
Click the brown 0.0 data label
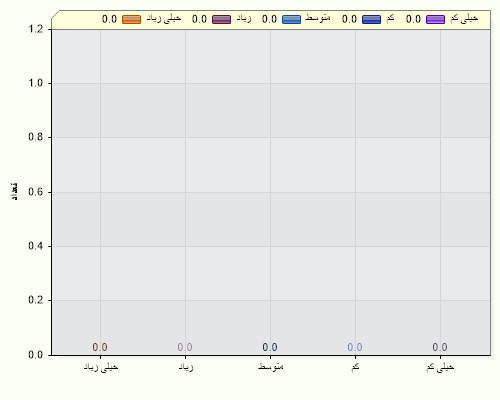pyautogui.click(x=100, y=347)
